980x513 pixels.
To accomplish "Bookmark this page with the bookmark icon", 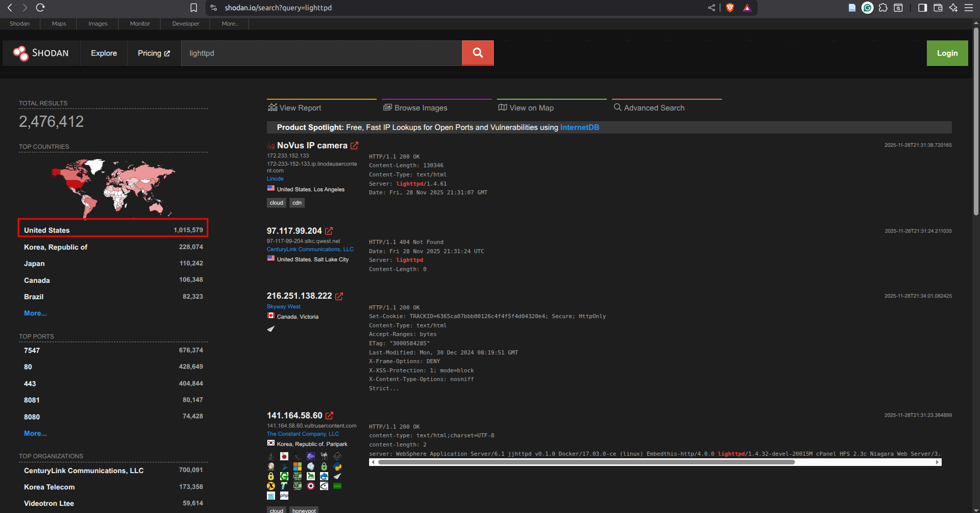I will tap(194, 8).
